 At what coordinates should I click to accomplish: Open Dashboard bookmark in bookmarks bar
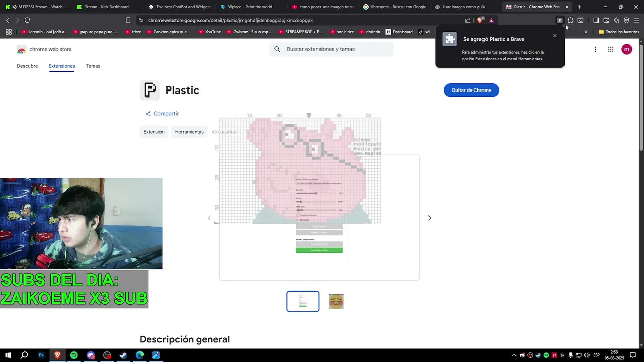point(399,32)
